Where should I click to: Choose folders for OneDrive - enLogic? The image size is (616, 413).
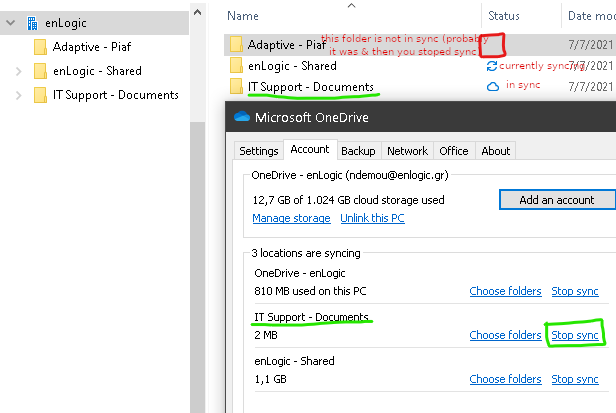[505, 291]
